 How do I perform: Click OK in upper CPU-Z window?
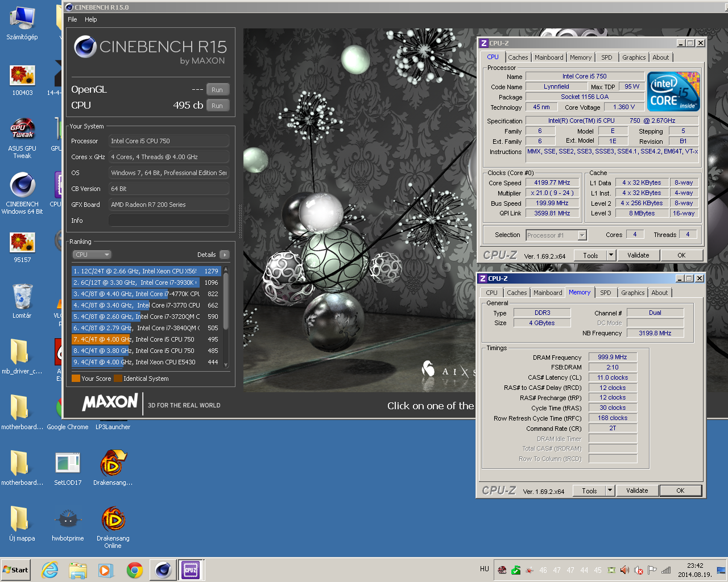pos(681,255)
